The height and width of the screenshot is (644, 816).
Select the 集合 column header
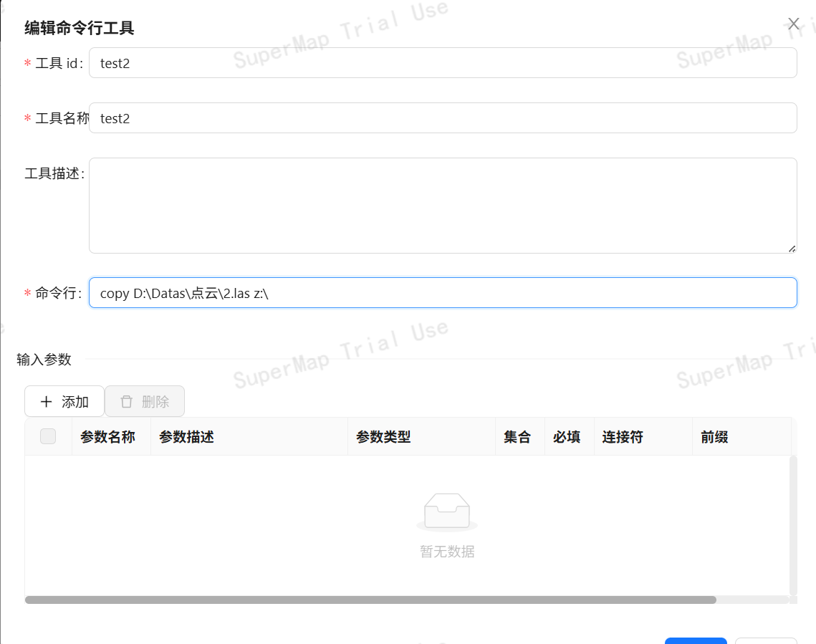517,437
